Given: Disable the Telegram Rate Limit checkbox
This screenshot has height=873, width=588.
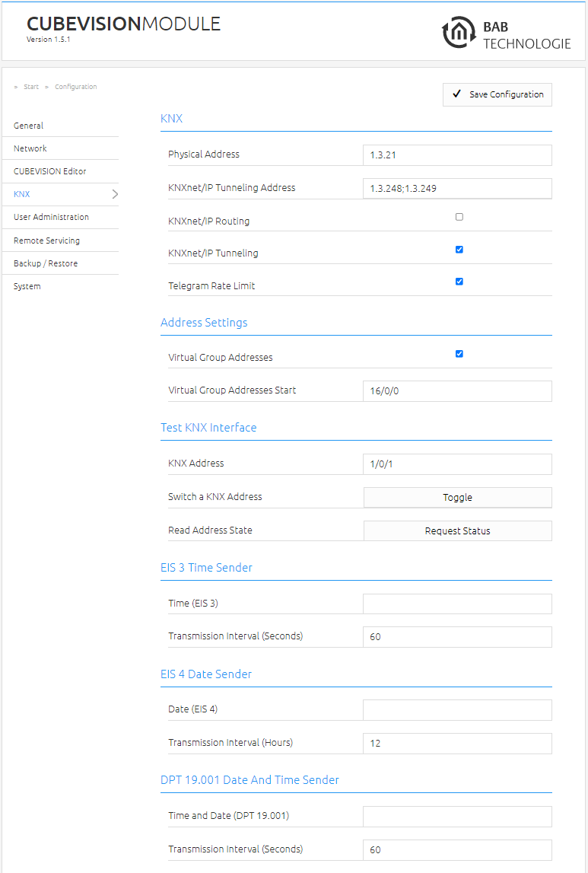Looking at the screenshot, I should [x=459, y=281].
